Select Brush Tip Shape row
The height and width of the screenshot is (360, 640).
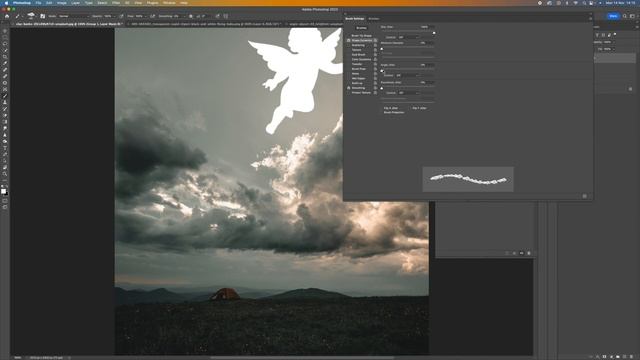point(362,36)
